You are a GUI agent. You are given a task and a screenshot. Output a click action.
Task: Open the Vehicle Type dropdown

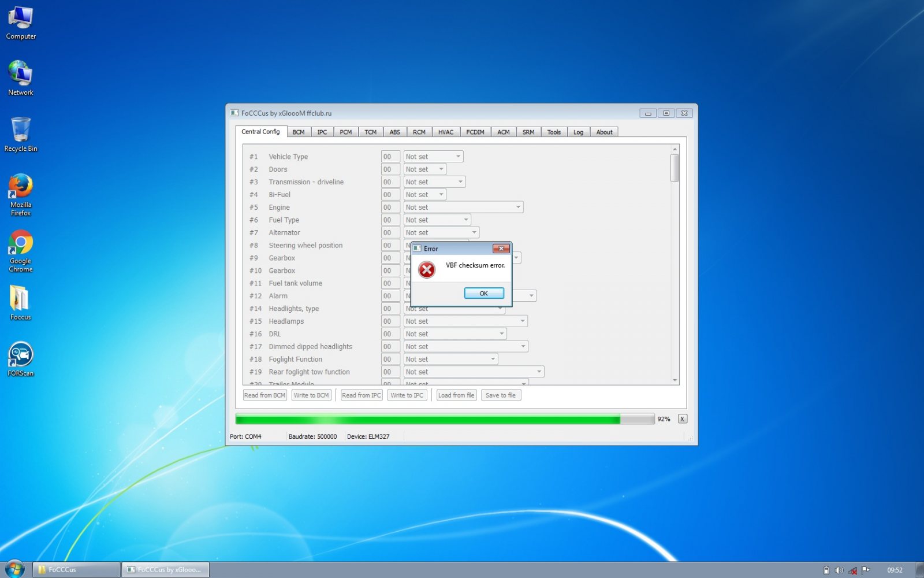(x=433, y=157)
